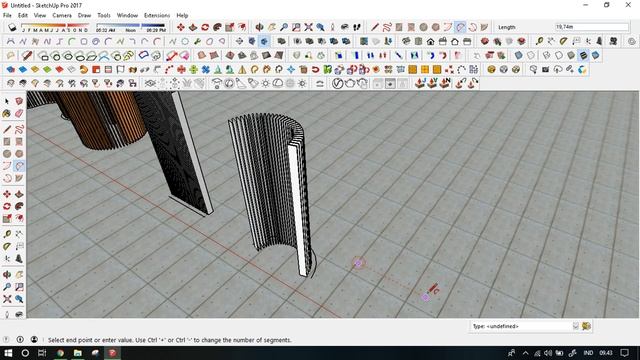
Task: Open the V-Ray asset editor icon
Action: tap(337, 84)
